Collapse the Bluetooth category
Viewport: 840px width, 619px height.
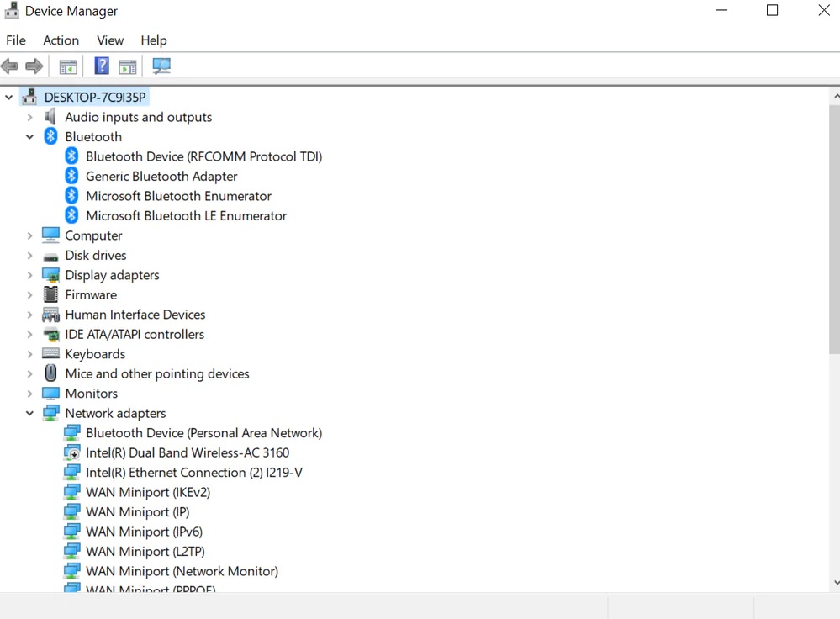(x=30, y=137)
